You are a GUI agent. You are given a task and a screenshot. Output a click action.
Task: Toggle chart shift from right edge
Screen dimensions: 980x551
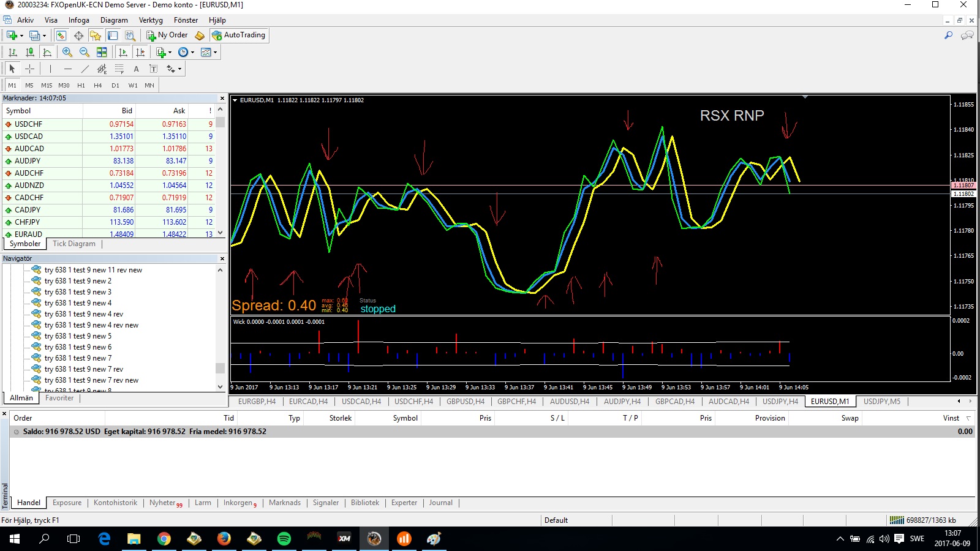[x=140, y=53]
